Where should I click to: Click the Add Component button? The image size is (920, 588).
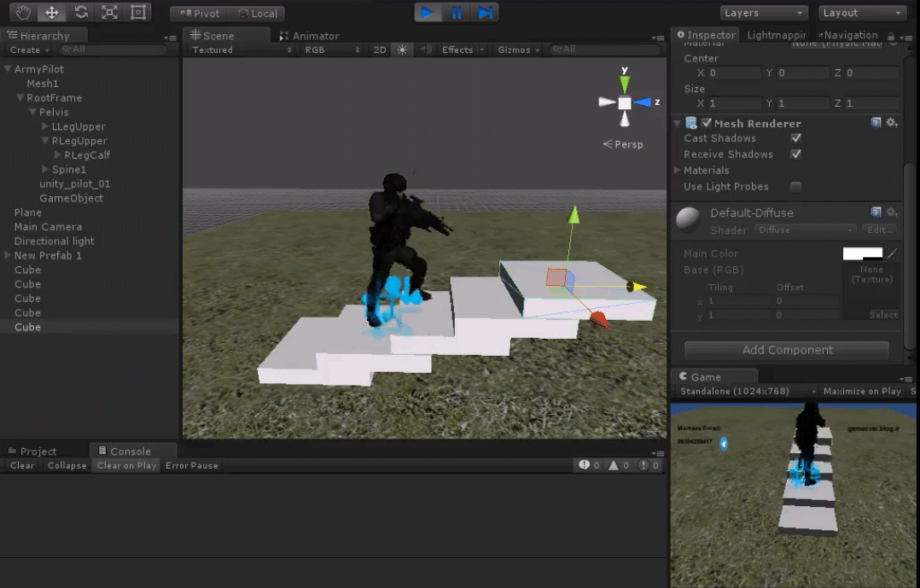point(787,351)
